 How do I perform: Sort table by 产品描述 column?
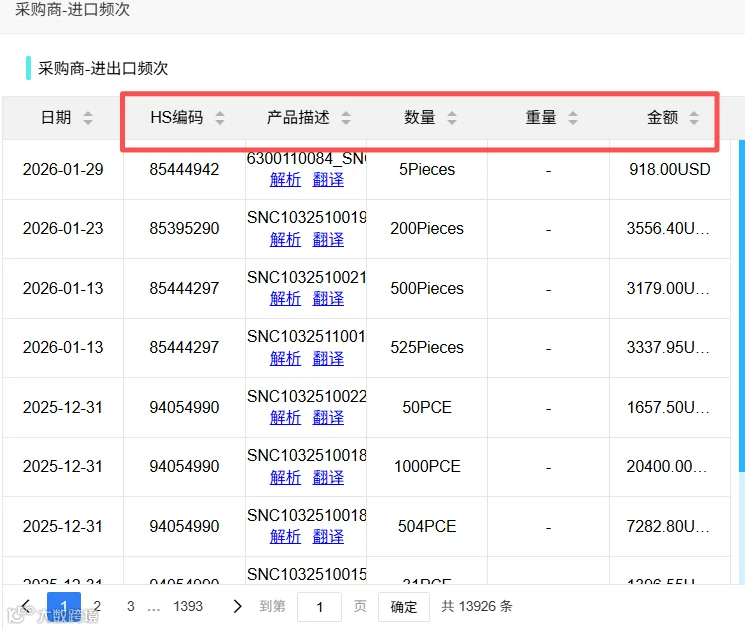click(346, 117)
